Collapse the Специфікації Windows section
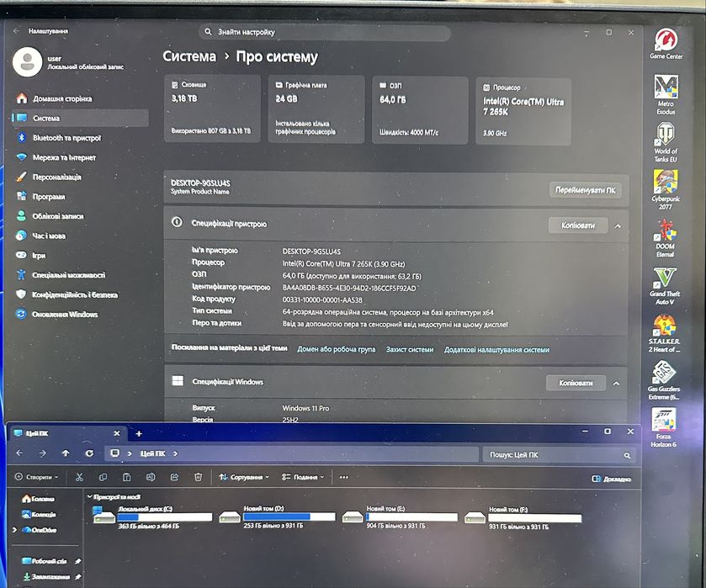Viewport: 706px width, 588px height. click(616, 383)
